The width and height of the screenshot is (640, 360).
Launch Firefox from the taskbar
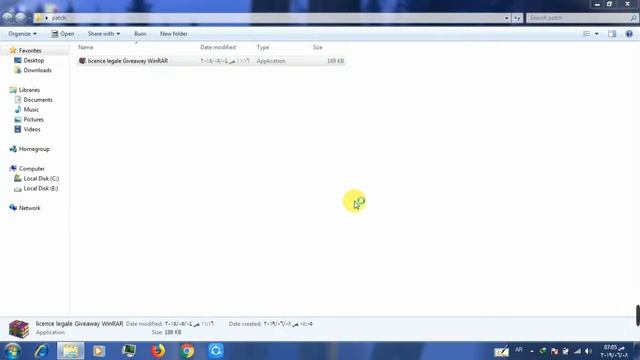coord(158,351)
